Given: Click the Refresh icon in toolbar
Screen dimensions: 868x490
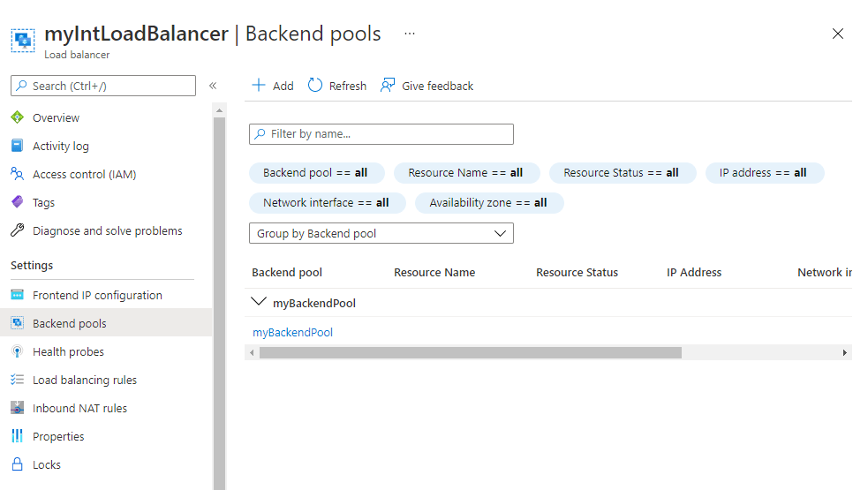Looking at the screenshot, I should pos(315,86).
